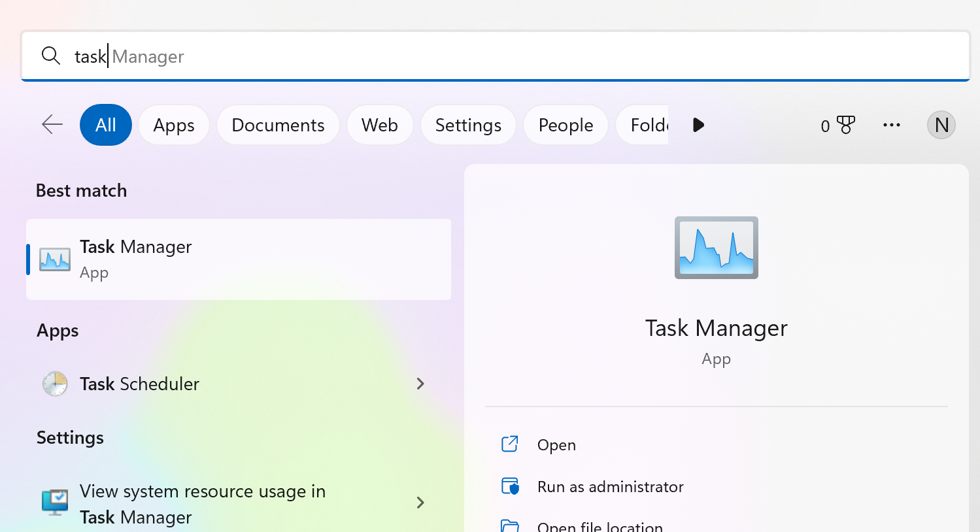Click the Open file location folder icon
Image resolution: width=980 pixels, height=532 pixels.
510,525
